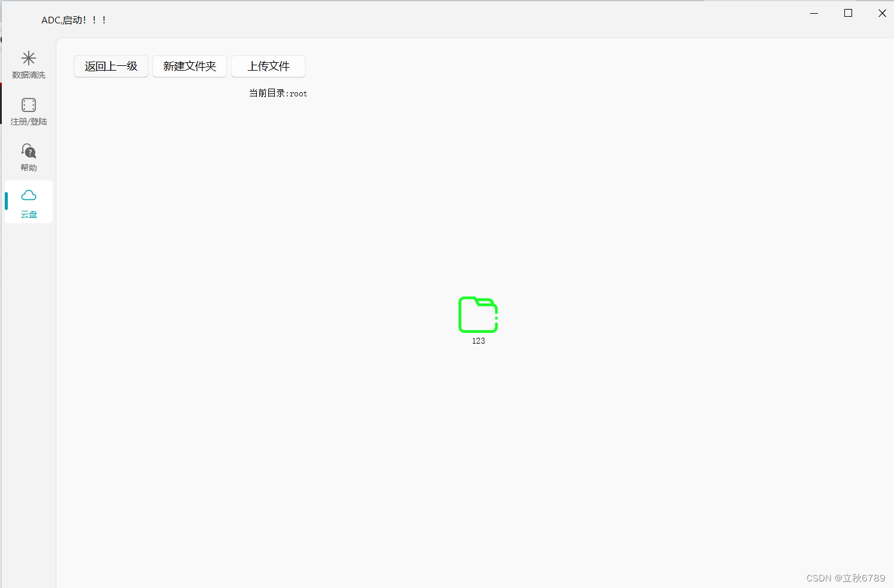Click the title ADC,启动！！！
This screenshot has width=894, height=588.
point(74,19)
